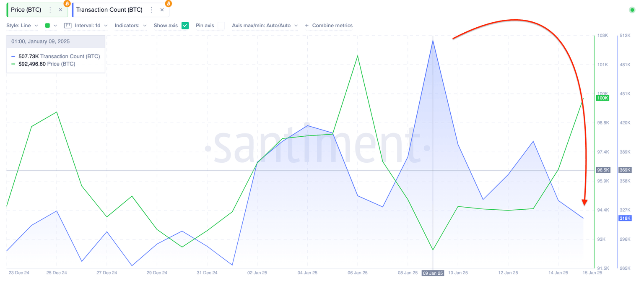Click the 09 Jan 25 date marker
Screen dimensions: 644x281
coord(433,273)
